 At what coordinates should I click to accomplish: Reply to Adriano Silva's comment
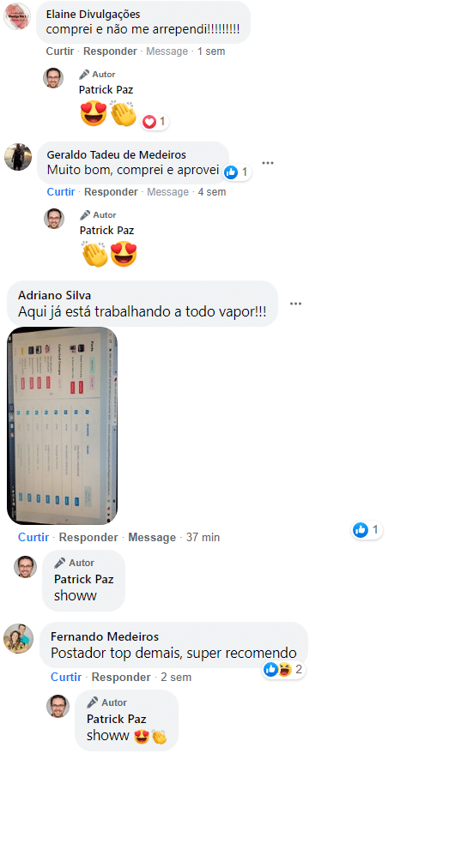click(88, 538)
